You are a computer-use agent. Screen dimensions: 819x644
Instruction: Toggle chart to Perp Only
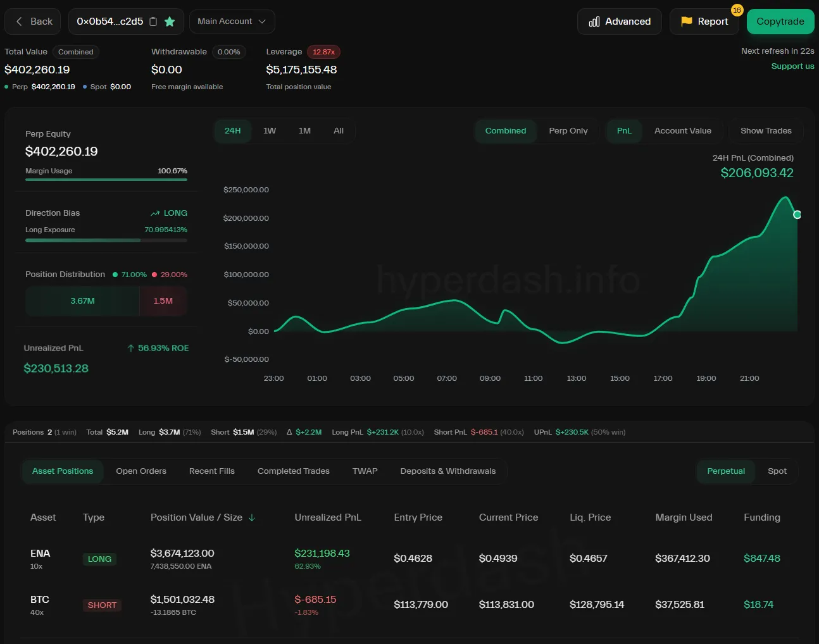tap(568, 131)
